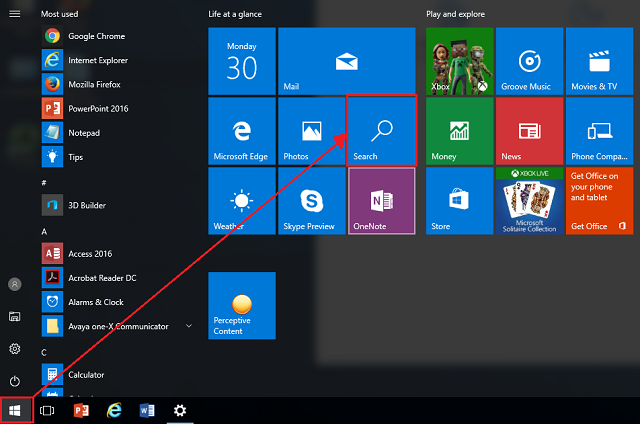Open the Xbox tile

[460, 61]
